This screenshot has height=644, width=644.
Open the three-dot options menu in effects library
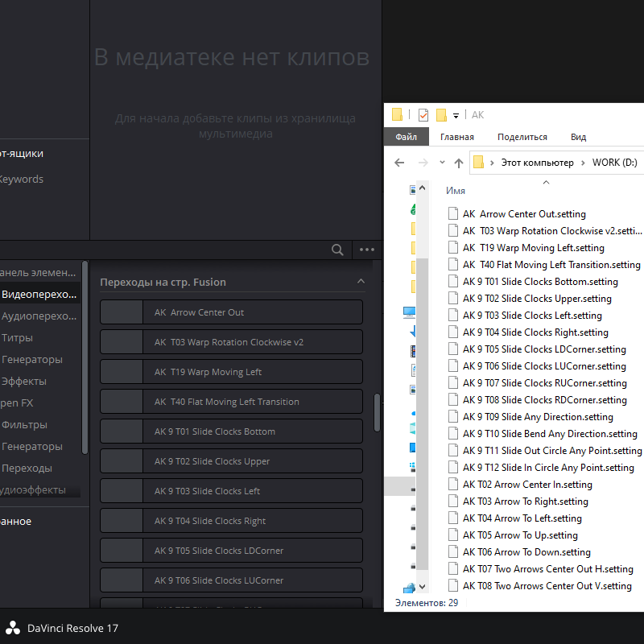tap(367, 250)
